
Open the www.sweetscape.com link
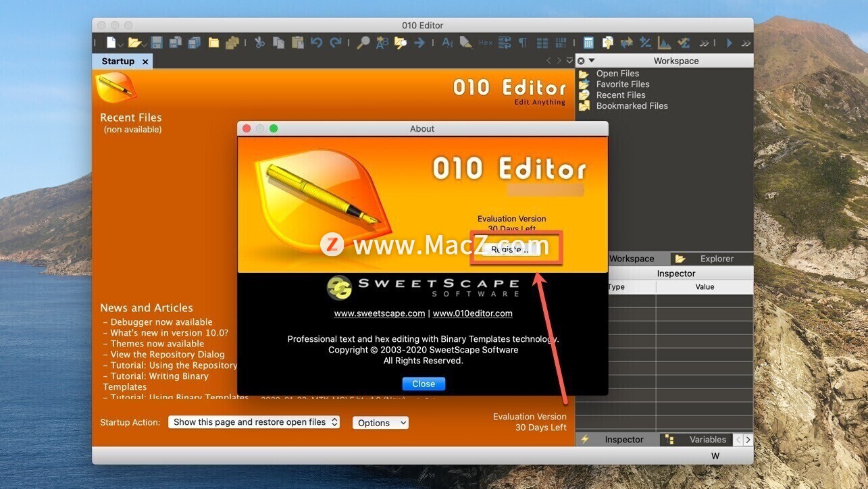pos(379,313)
